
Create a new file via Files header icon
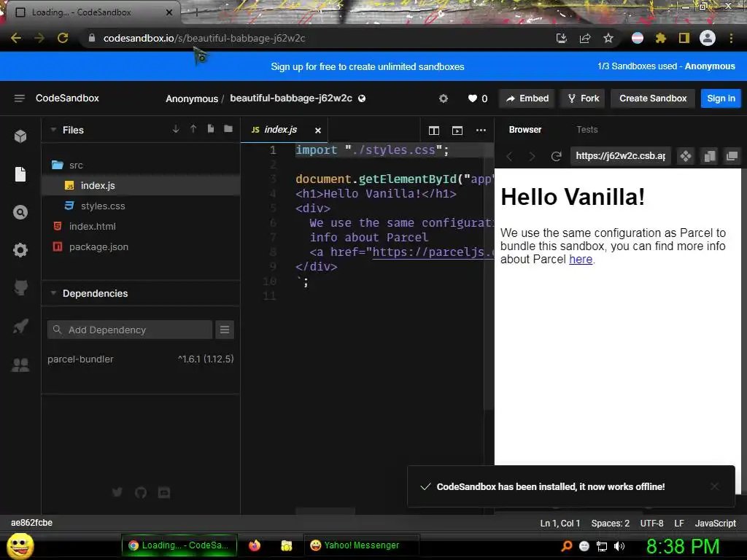211,129
